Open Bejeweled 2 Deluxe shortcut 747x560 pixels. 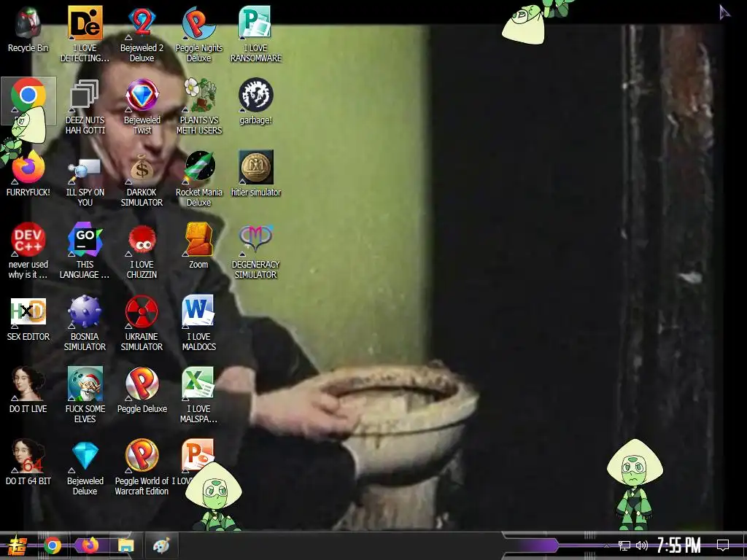click(x=142, y=34)
